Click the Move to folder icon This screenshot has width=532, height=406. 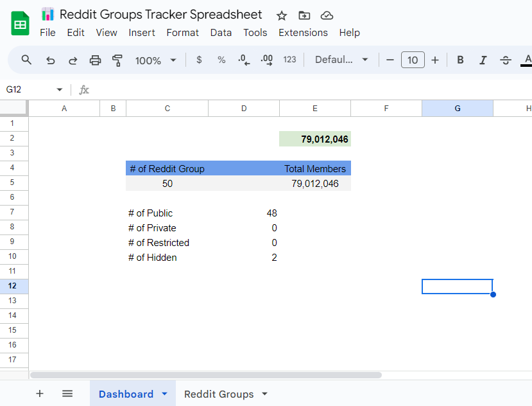point(304,15)
